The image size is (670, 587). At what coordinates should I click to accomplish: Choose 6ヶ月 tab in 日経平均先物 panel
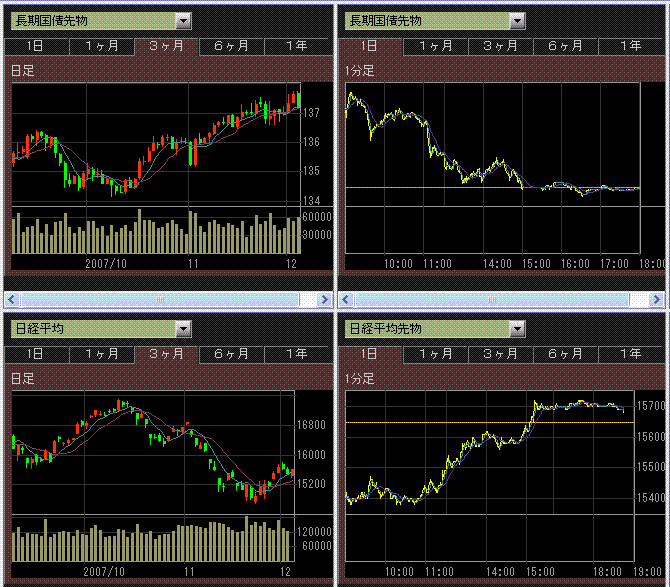pyautogui.click(x=565, y=354)
